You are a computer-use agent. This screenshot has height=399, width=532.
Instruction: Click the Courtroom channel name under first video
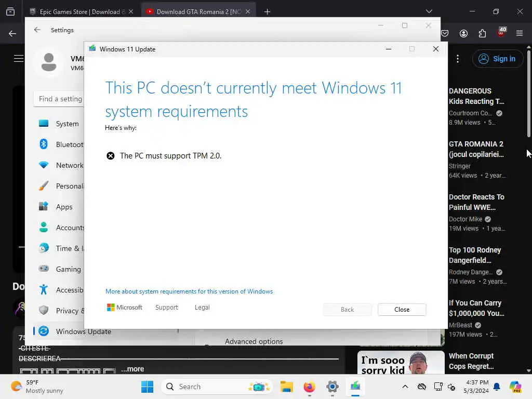(470, 113)
